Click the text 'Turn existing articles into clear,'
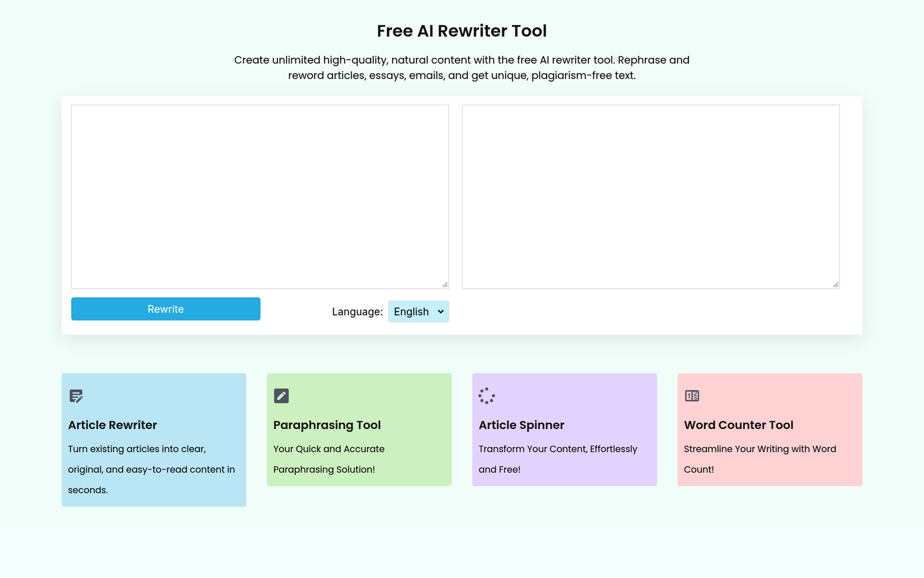 (137, 449)
